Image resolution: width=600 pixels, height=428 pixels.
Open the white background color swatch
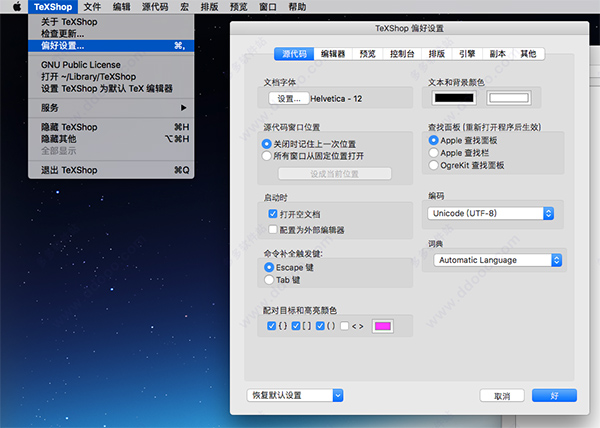pos(509,98)
